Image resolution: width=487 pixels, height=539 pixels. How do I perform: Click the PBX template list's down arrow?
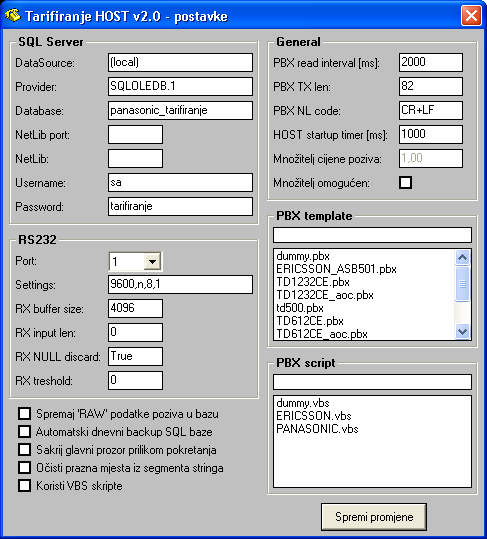(463, 331)
